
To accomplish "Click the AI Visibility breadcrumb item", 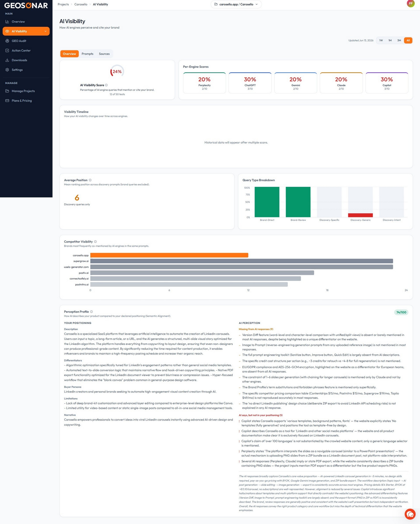I will click(x=100, y=4).
